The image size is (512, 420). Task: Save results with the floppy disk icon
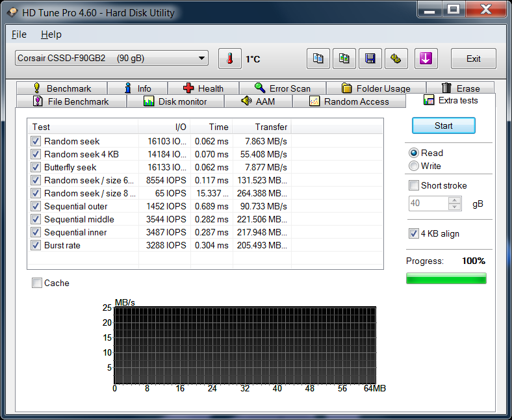pyautogui.click(x=370, y=59)
